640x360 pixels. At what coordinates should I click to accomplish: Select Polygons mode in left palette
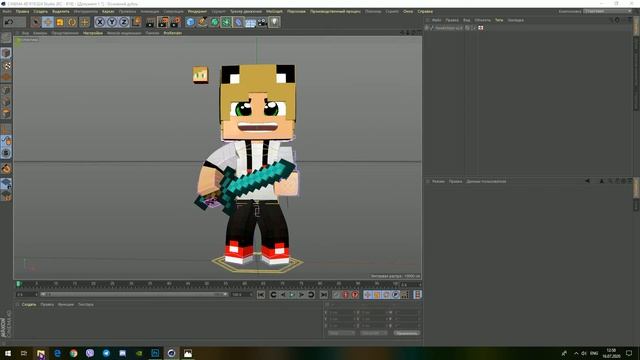click(x=6, y=113)
